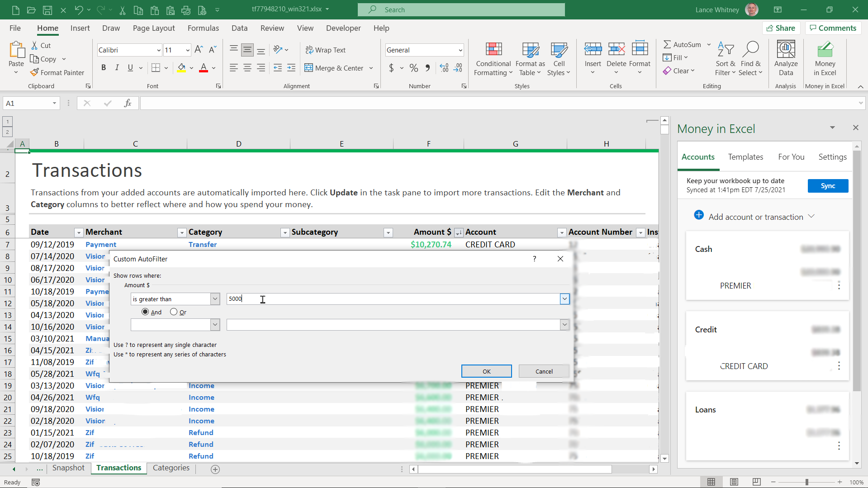Viewport: 868px width, 488px height.
Task: Open the second condition operator dropdown
Action: pos(215,325)
